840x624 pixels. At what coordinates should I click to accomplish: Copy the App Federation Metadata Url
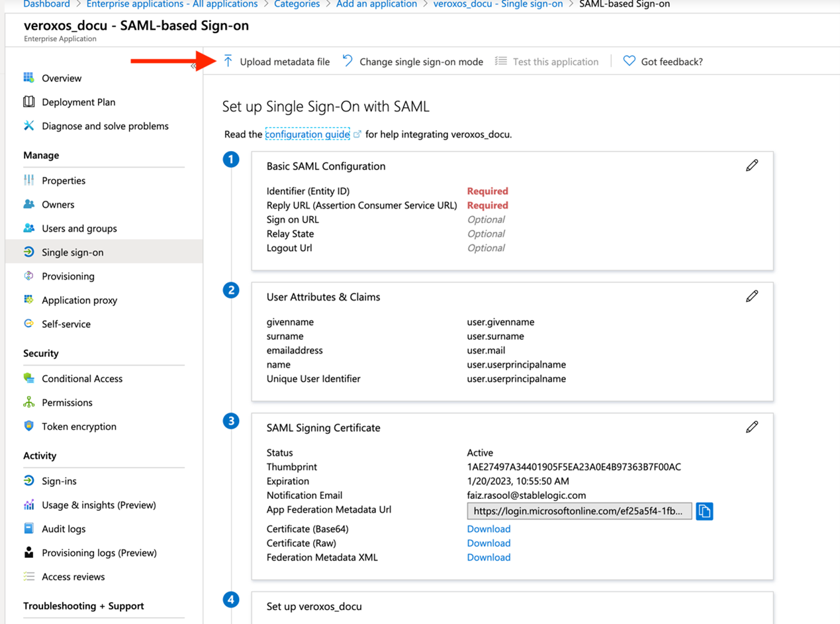(704, 511)
